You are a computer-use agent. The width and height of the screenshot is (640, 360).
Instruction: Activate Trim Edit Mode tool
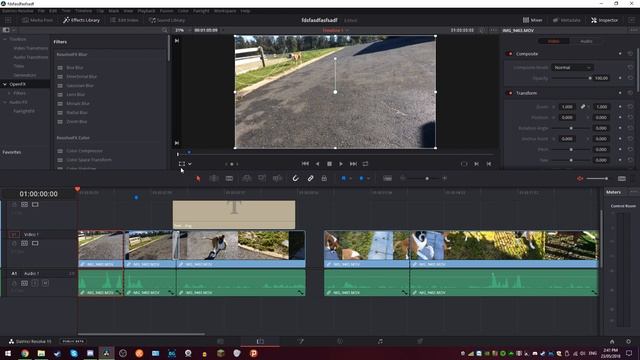(x=213, y=178)
